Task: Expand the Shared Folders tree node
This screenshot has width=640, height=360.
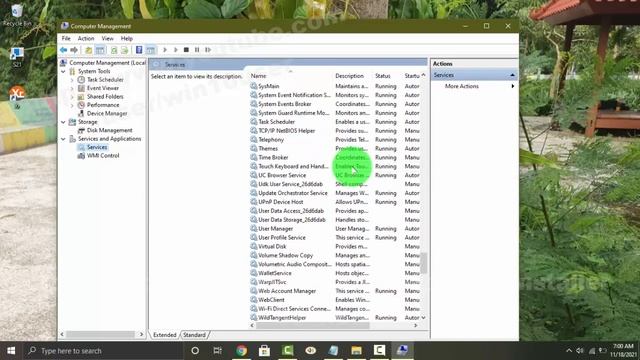Action: 72,97
